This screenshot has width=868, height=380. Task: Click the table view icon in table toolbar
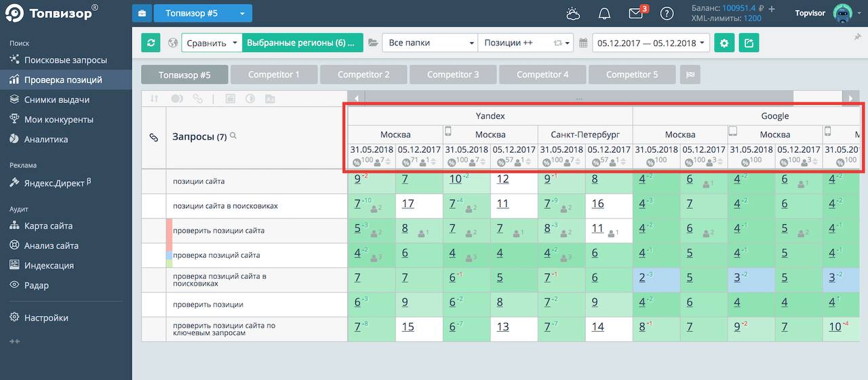click(230, 98)
